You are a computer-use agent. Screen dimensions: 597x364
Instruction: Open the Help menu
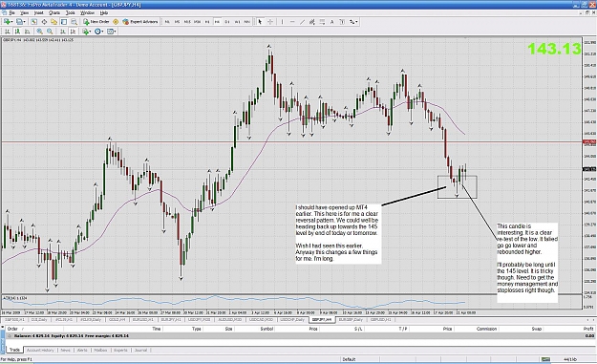tap(104, 13)
